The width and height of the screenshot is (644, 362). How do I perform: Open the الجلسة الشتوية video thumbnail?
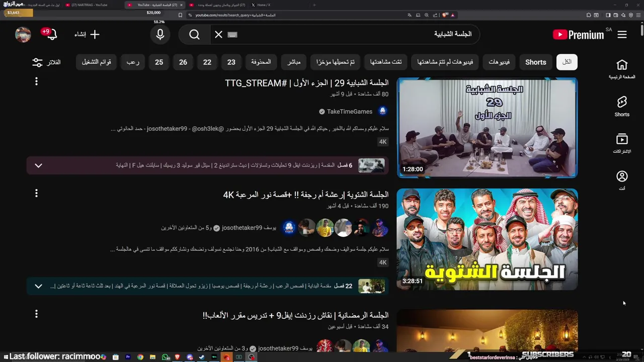coord(487,239)
